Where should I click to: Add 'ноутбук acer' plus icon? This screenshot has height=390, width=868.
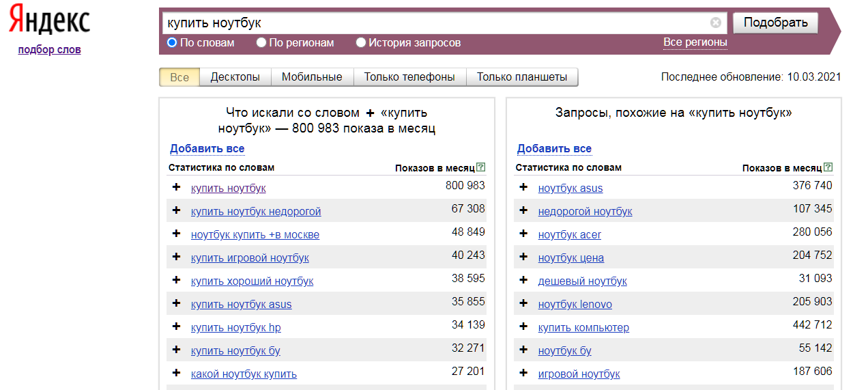(x=523, y=234)
